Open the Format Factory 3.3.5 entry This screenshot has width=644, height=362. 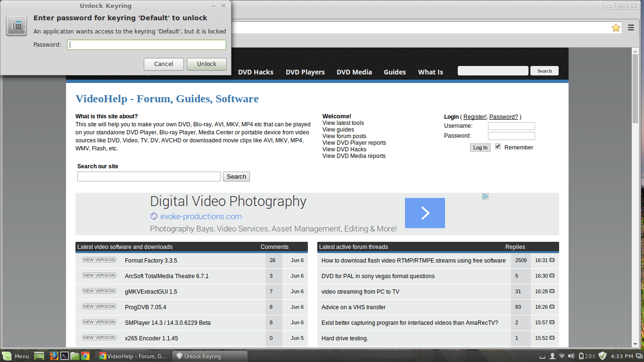[x=151, y=260]
